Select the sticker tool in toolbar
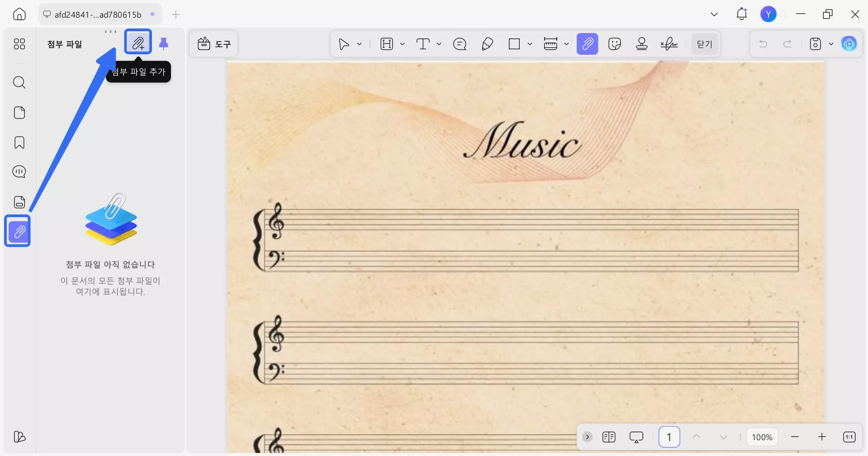This screenshot has width=868, height=456. (615, 44)
